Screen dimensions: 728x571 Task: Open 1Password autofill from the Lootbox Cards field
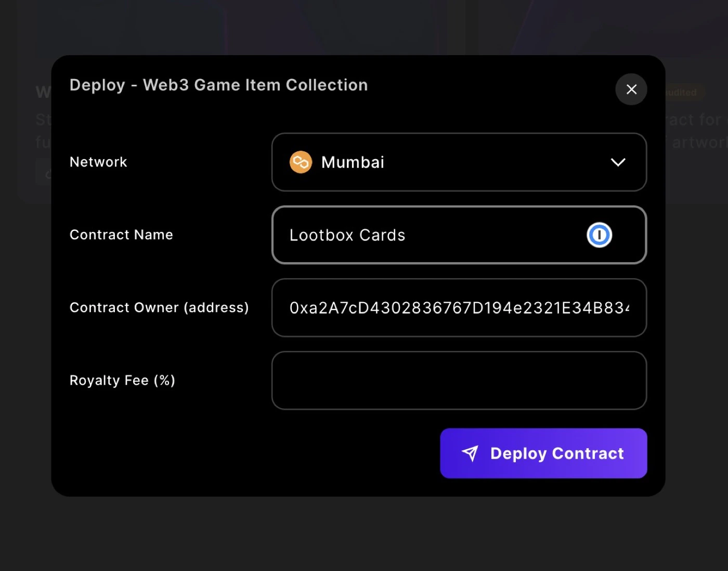(x=599, y=235)
